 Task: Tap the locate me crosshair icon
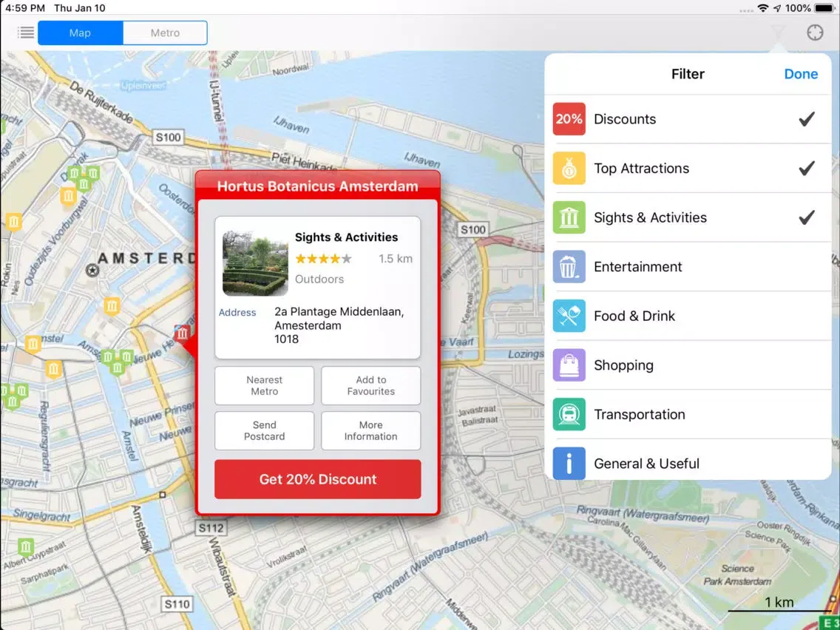815,33
